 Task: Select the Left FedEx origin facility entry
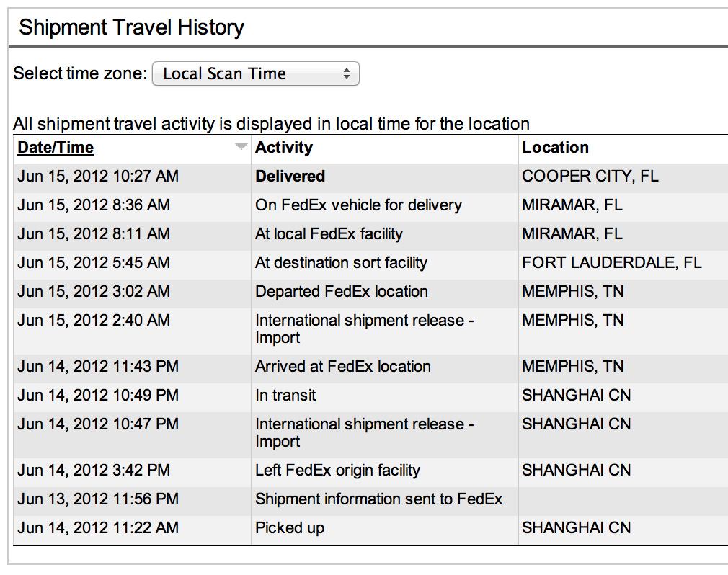[x=337, y=471]
